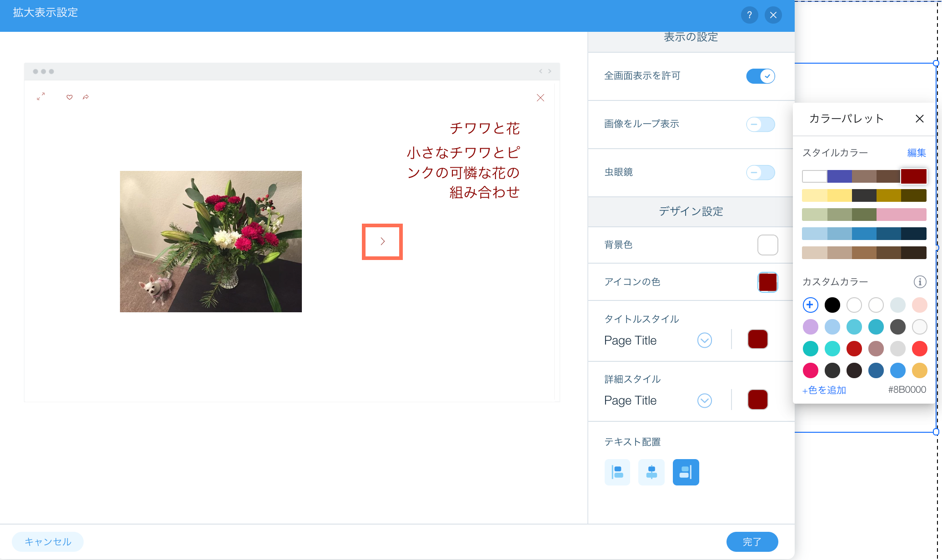Click the heart like icon in preview
The image size is (942, 560).
coord(70,97)
